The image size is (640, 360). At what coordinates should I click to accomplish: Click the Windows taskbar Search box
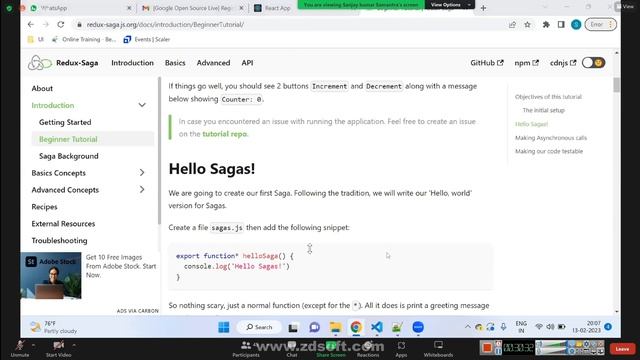point(259,327)
